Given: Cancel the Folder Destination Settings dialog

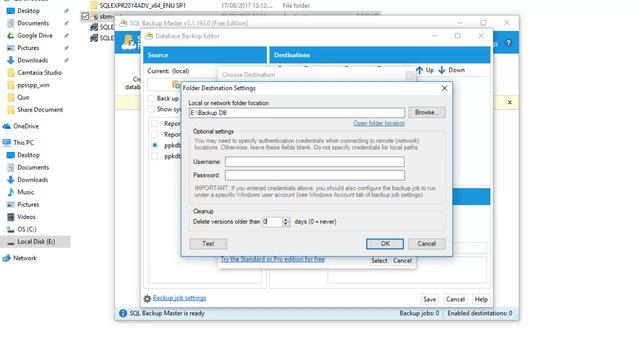Looking at the screenshot, I should tap(427, 244).
